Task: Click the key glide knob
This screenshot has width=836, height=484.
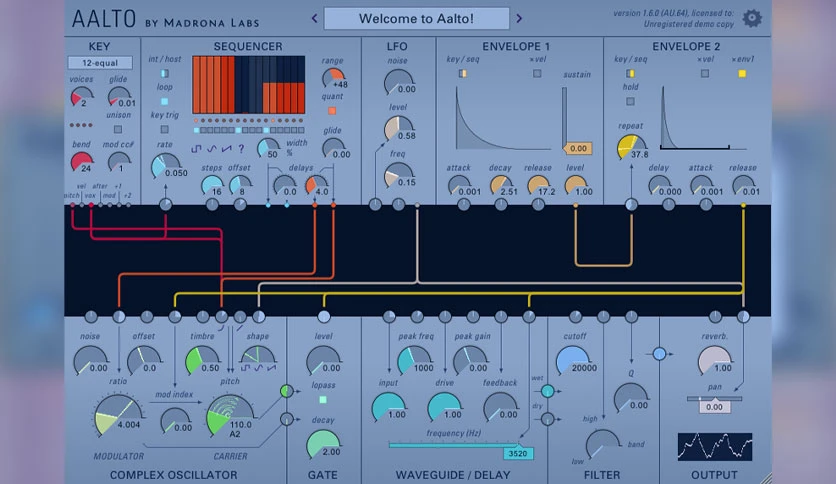Action: pos(119,98)
